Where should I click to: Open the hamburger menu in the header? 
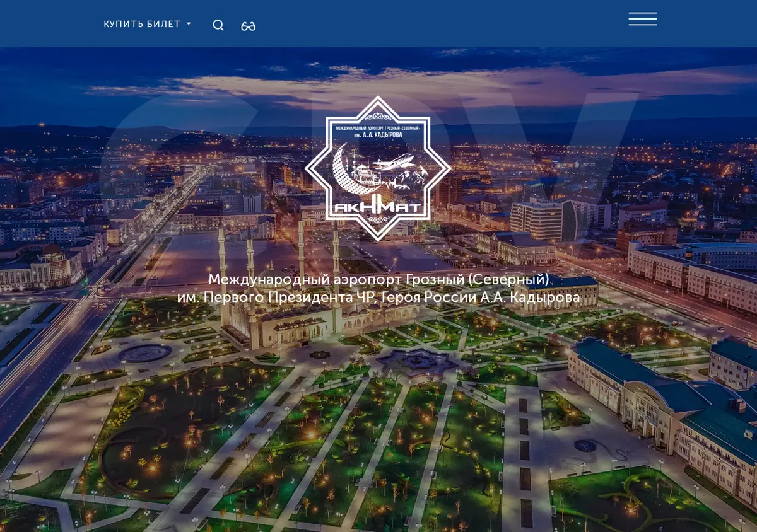642,19
